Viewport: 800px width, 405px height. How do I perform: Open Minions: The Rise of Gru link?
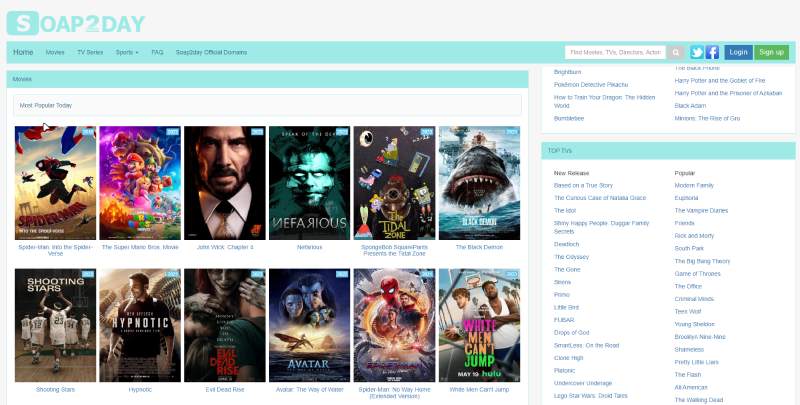[707, 118]
